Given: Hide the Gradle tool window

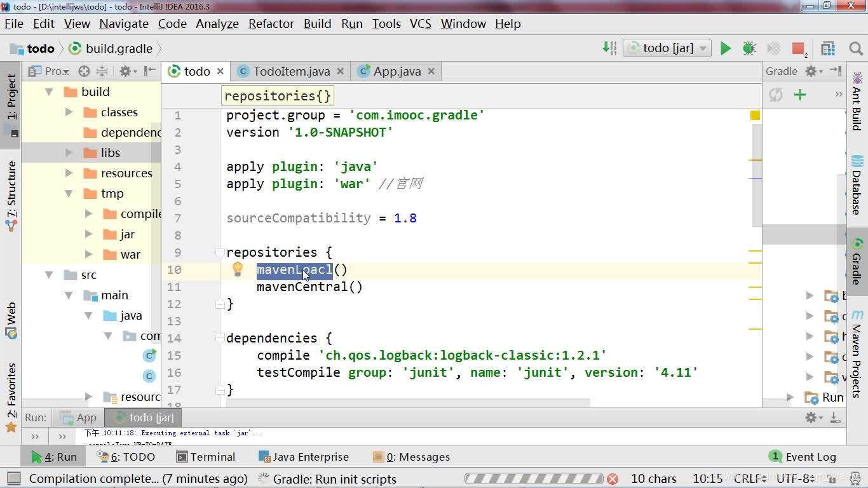Looking at the screenshot, I should pos(836,71).
